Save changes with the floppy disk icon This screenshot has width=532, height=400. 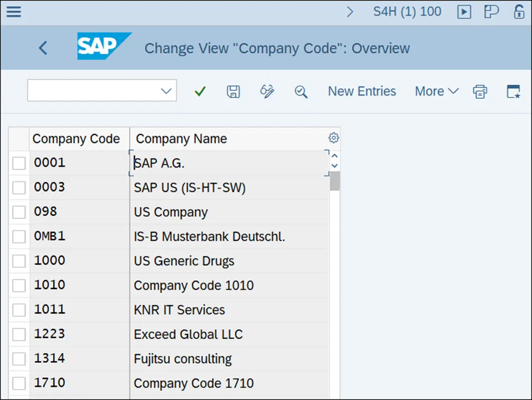[x=234, y=92]
